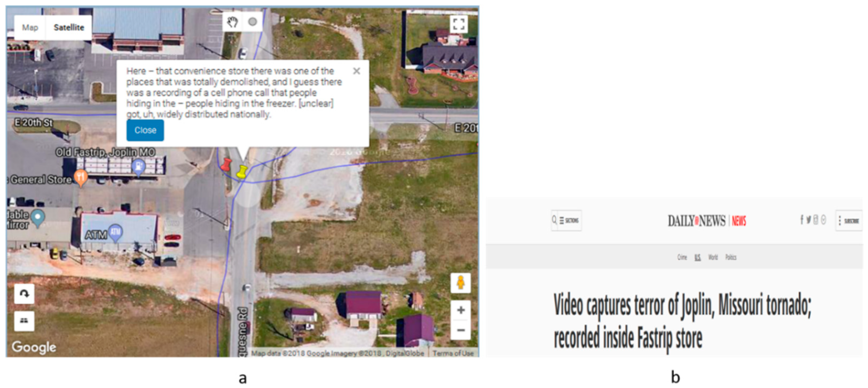868x388 pixels.
Task: Open Street View pegman
Action: [x=461, y=283]
